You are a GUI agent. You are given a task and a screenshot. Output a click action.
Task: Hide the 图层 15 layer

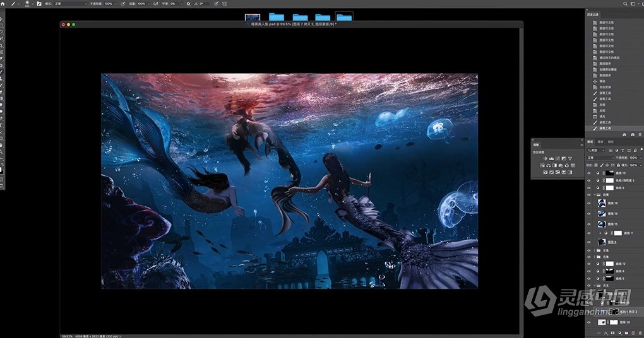pyautogui.click(x=589, y=224)
